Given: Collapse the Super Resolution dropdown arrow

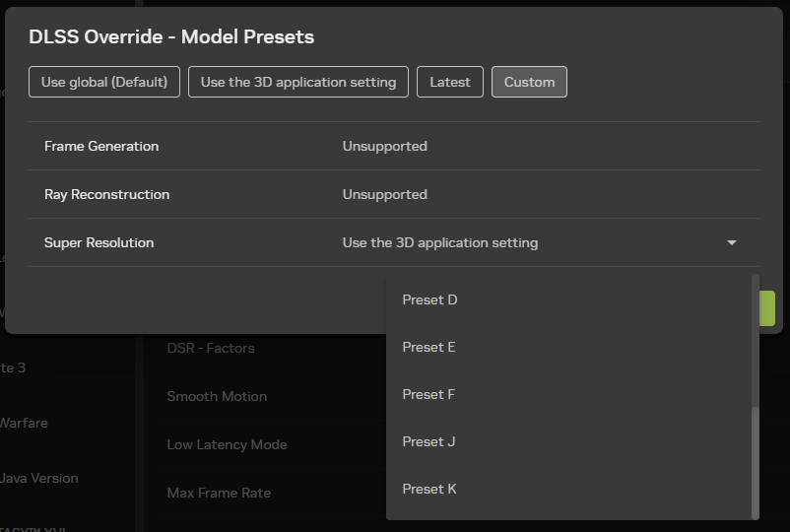Looking at the screenshot, I should 732,242.
